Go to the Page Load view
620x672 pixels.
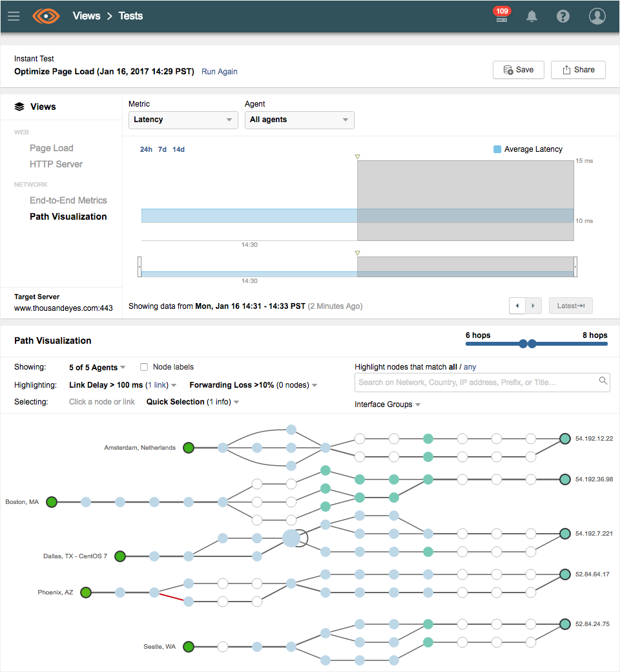52,148
